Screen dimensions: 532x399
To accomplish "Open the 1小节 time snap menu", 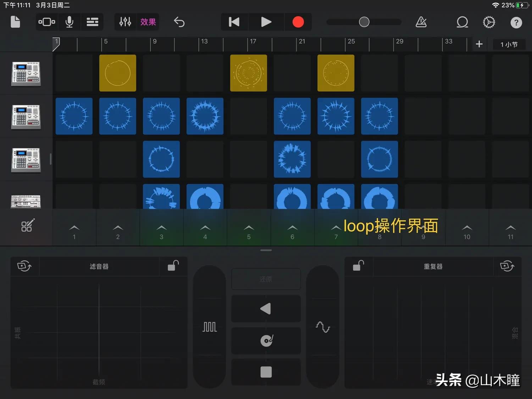I will pyautogui.click(x=509, y=44).
